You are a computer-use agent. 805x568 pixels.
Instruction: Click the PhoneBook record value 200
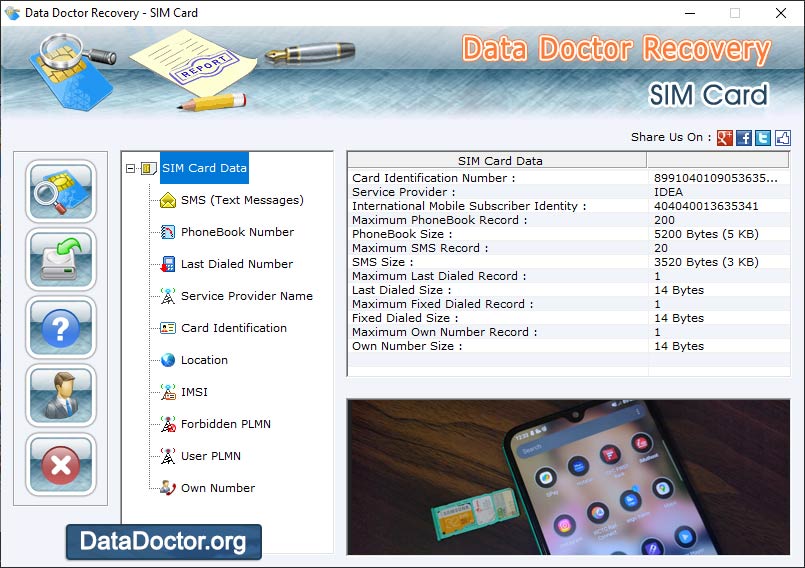664,220
